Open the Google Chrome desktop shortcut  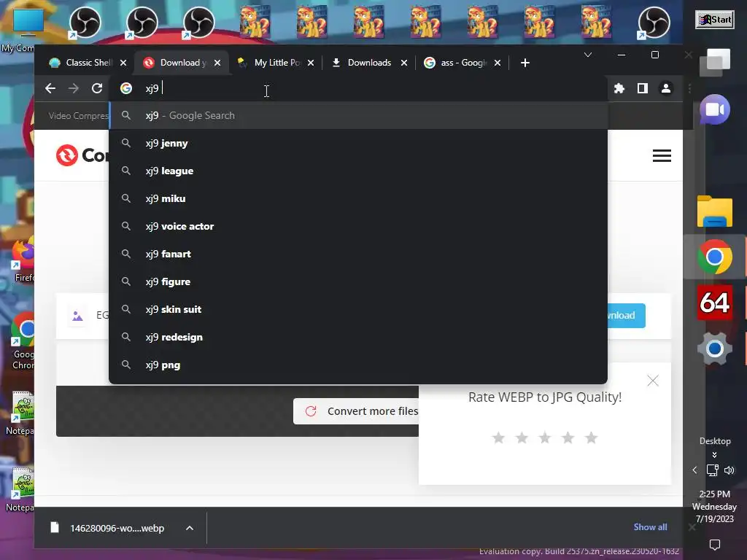tap(23, 341)
